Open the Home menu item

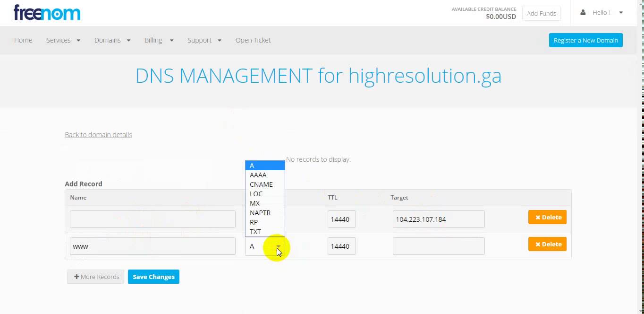pos(23,40)
